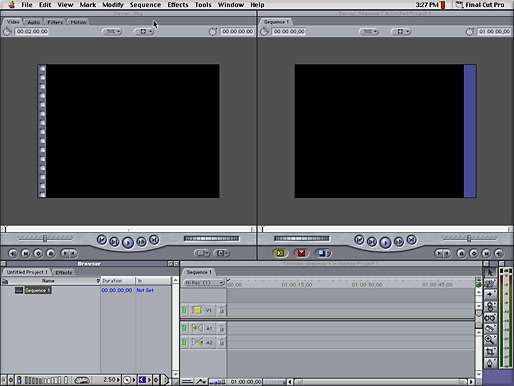Open Viewer zoom percentage dropdown
Screen dimensions: 514x386
112,31
